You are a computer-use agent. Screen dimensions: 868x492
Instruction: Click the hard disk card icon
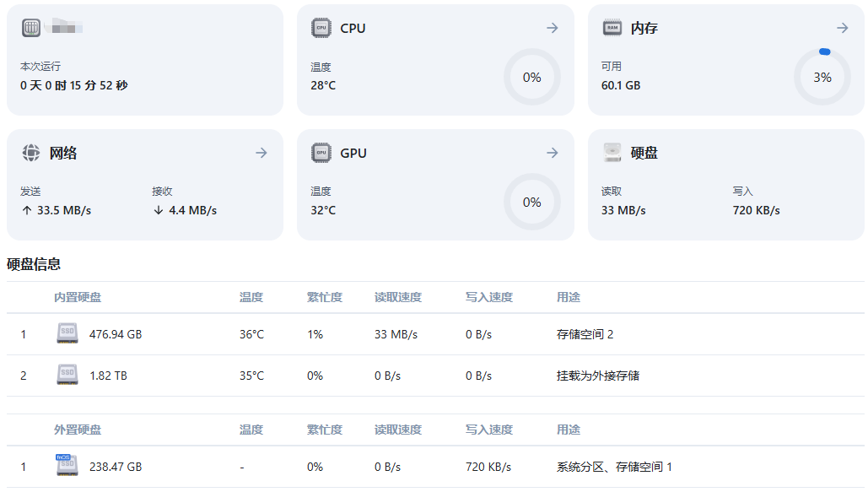612,153
